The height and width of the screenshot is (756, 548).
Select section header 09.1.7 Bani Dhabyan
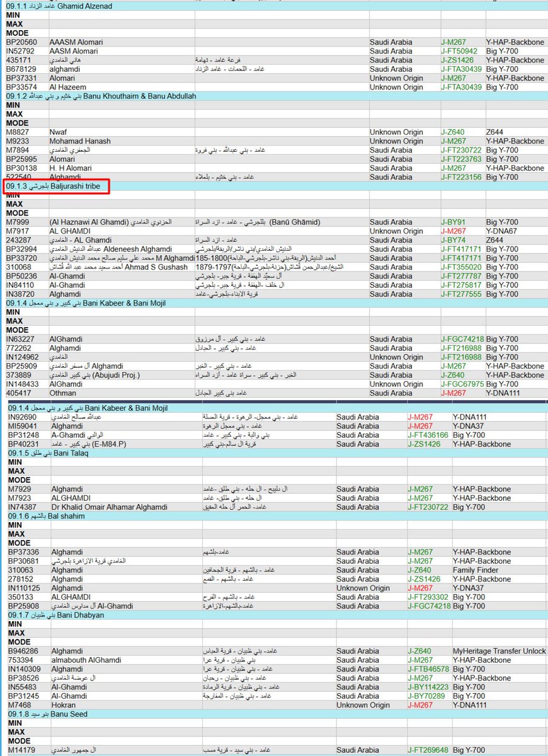click(55, 615)
